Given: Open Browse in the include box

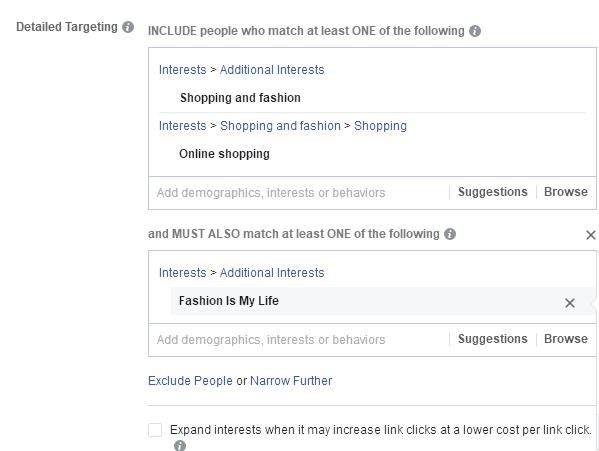Looking at the screenshot, I should 566,192.
